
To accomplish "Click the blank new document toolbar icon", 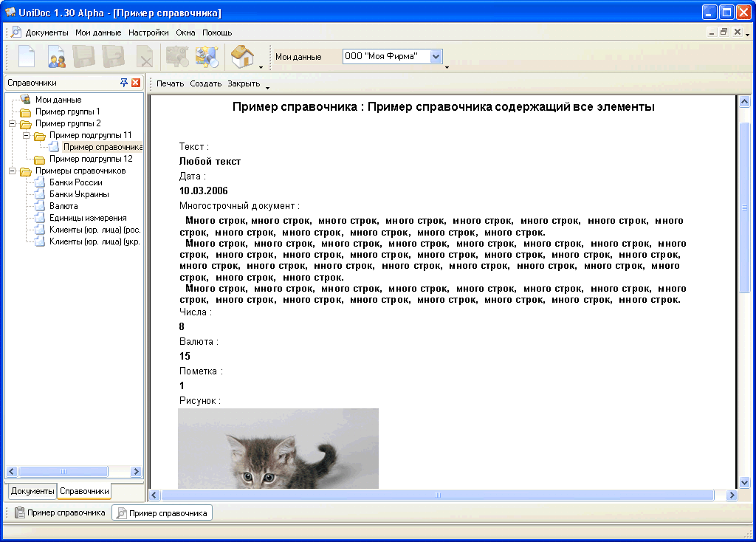I will 27,57.
